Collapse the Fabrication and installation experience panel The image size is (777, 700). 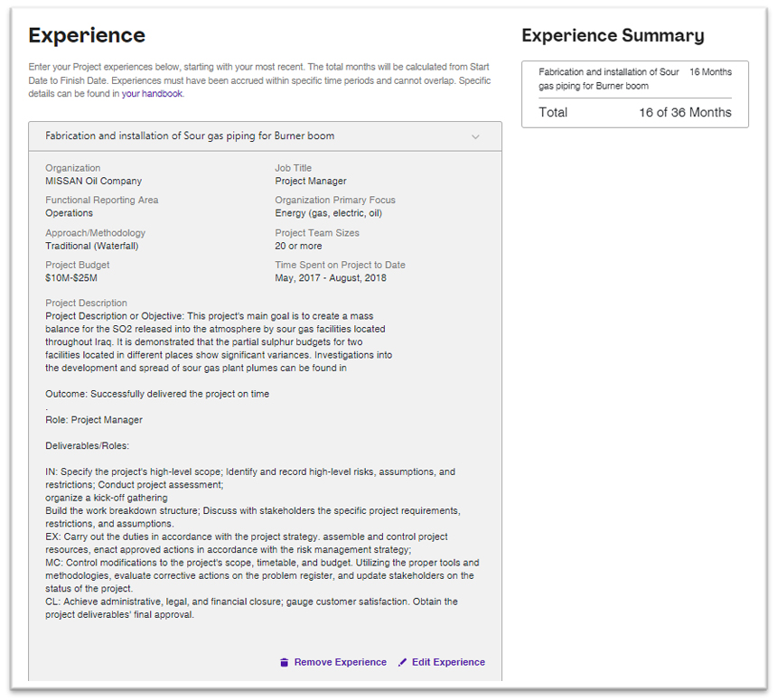(476, 135)
